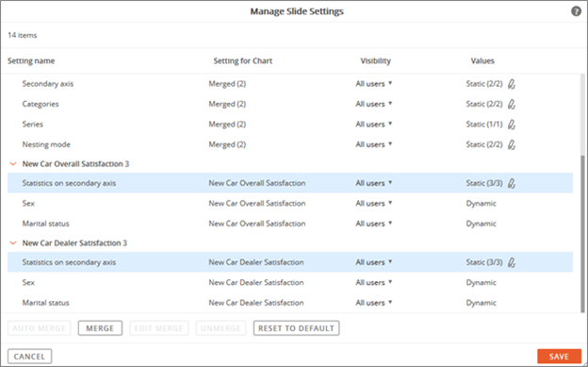Edit static values for Series row
Image resolution: width=588 pixels, height=367 pixels.
click(x=512, y=125)
